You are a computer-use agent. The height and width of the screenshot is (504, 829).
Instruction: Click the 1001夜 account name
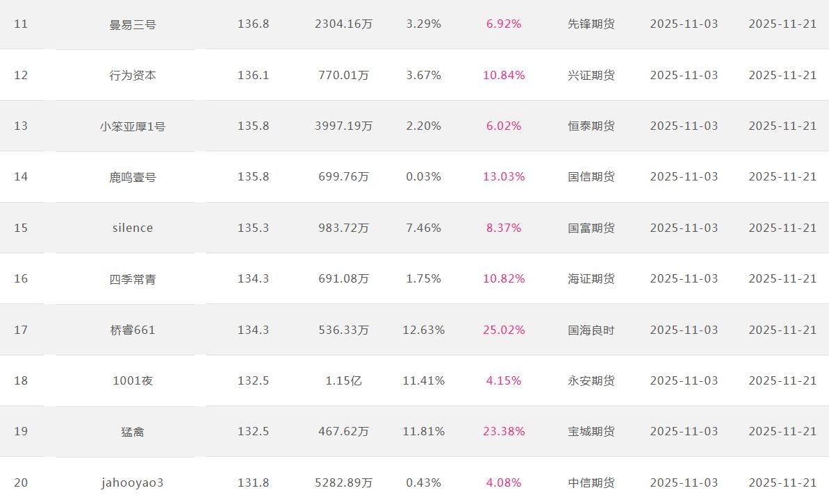(133, 380)
